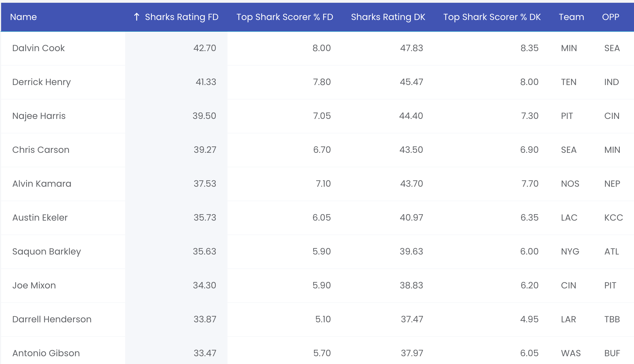This screenshot has height=364, width=634.
Task: Select the Derrick Henry name cell
Action: point(41,82)
